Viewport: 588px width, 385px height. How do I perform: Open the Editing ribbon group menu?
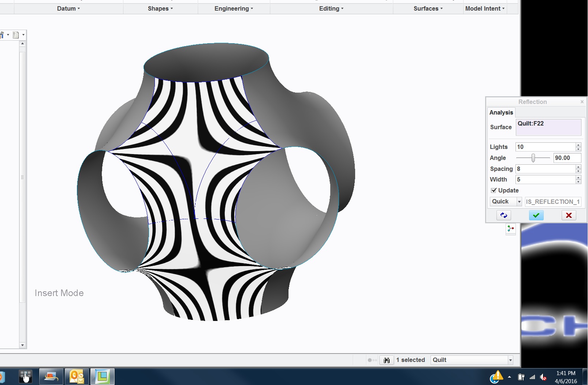click(x=331, y=8)
